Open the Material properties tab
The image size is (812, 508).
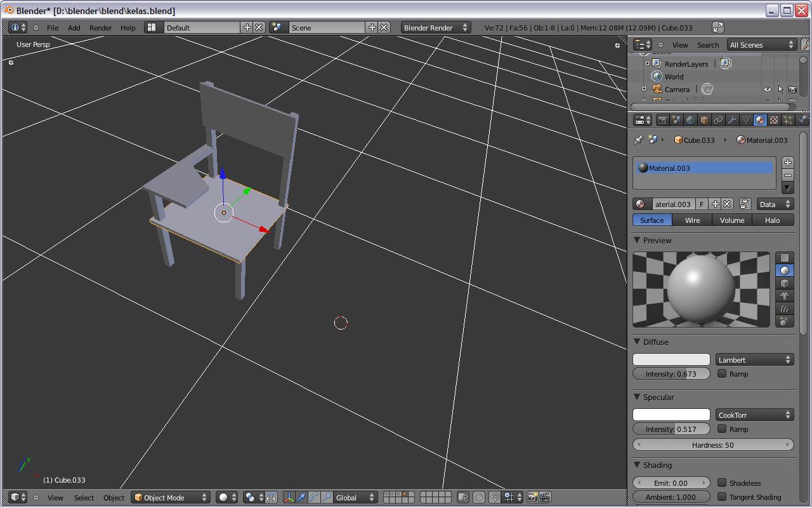[760, 120]
